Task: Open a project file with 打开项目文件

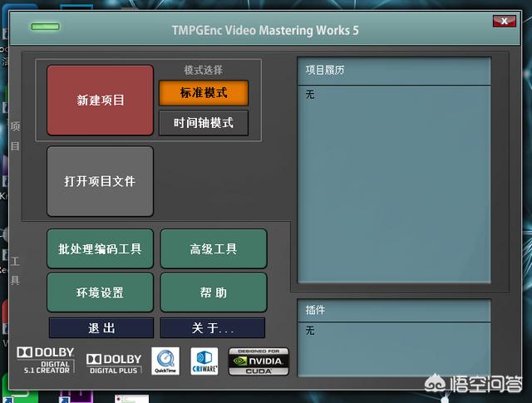Action: coord(100,181)
